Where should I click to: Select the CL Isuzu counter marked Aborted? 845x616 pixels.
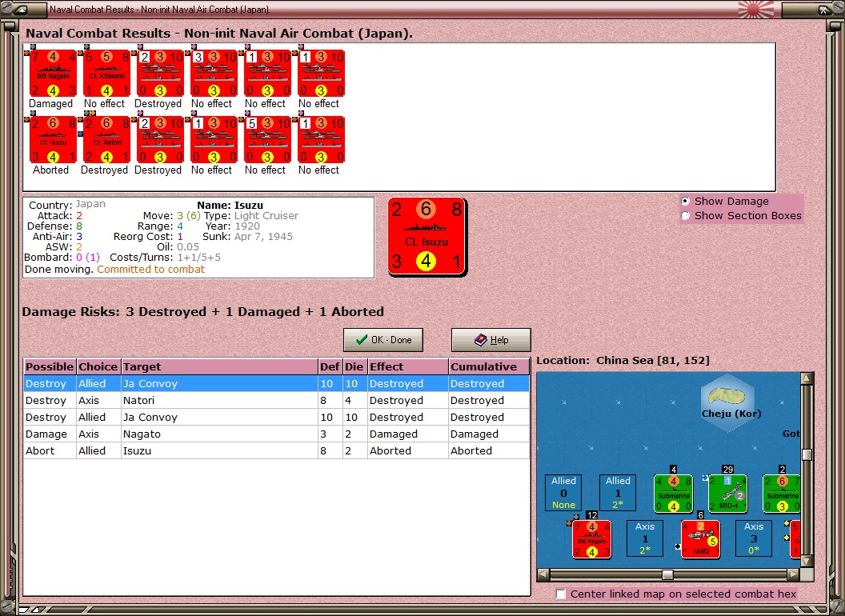pos(53,139)
